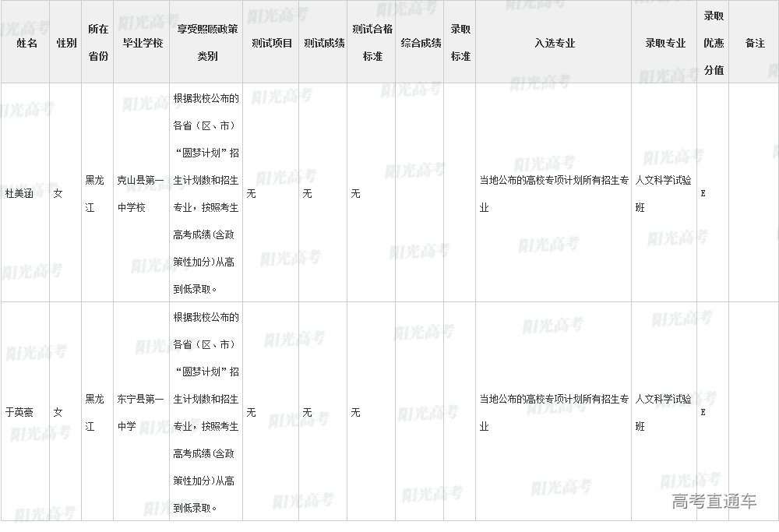Select the 毕业学校 column header

[x=143, y=43]
